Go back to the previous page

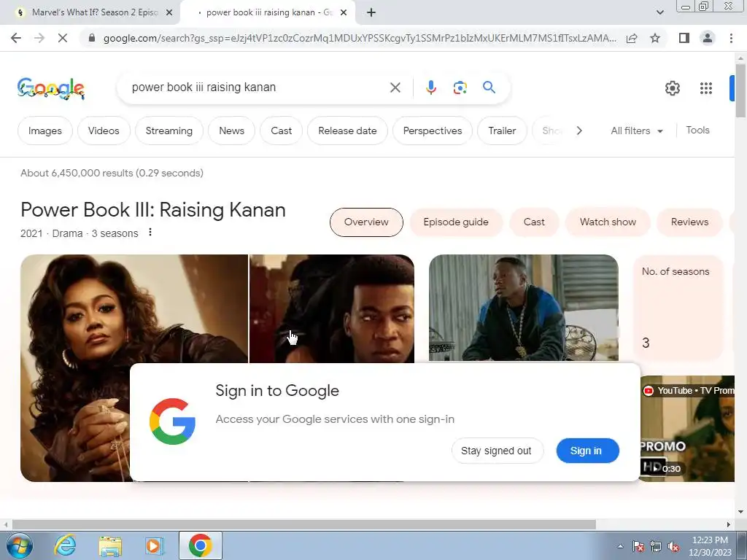16,38
